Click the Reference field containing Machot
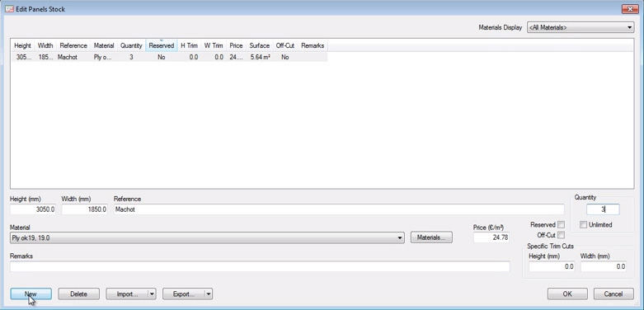This screenshot has height=310, width=644. 339,209
